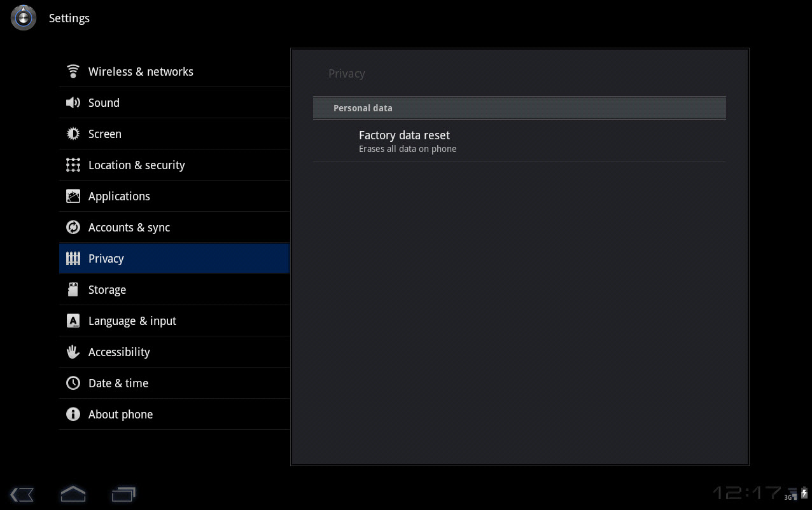Click the Location & security grid icon

[x=73, y=165]
